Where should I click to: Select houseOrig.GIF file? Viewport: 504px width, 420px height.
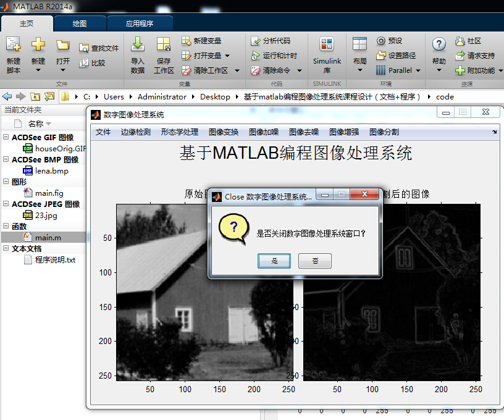(x=54, y=148)
